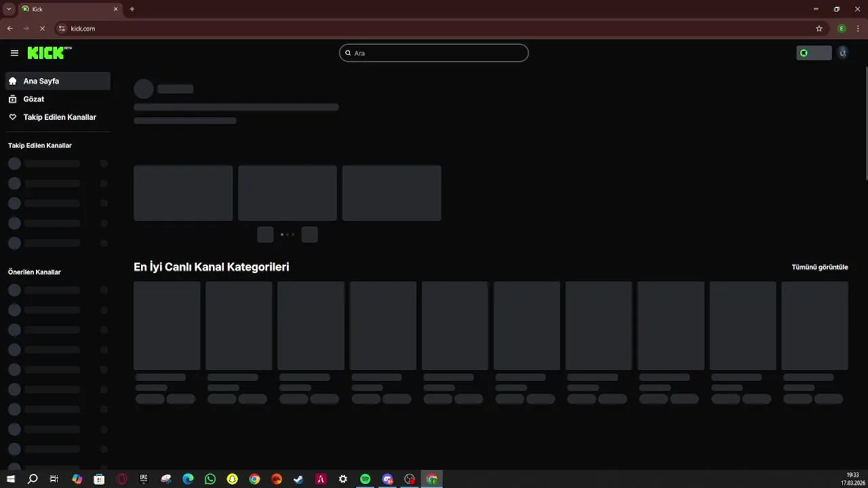The height and width of the screenshot is (488, 868).
Task: Click the Gözat browse icon
Action: [12, 99]
